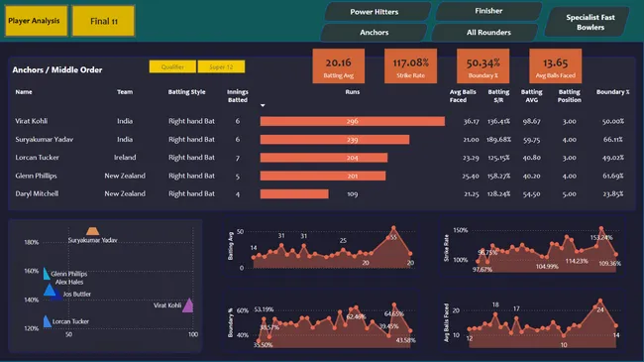The width and height of the screenshot is (644, 362).
Task: Sort by Batting AVG column header
Action: tap(531, 96)
